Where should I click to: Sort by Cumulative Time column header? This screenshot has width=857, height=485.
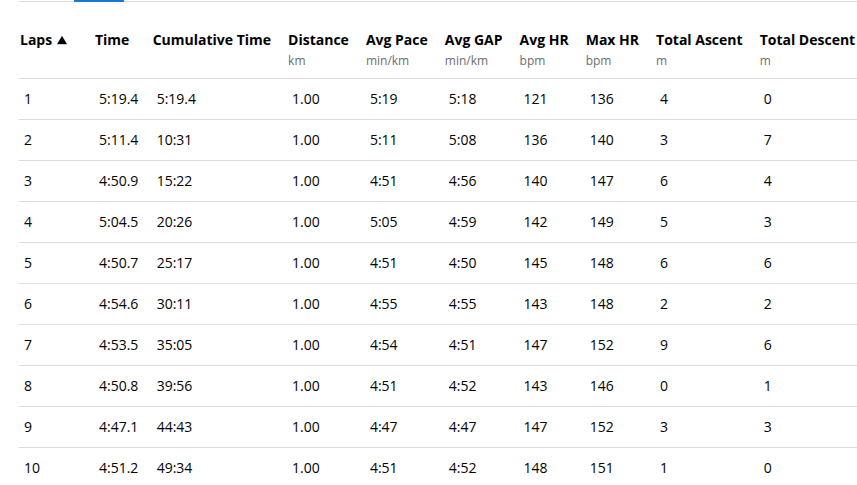pyautogui.click(x=212, y=40)
